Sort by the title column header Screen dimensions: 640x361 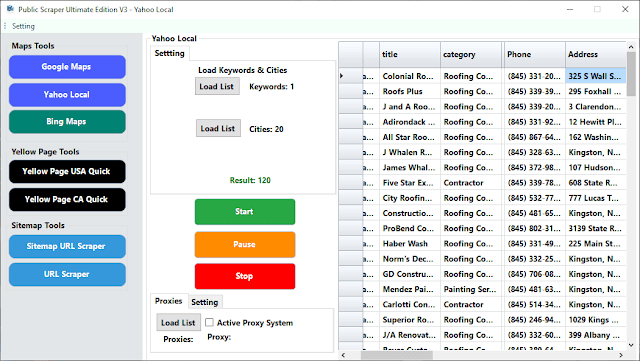[410, 54]
